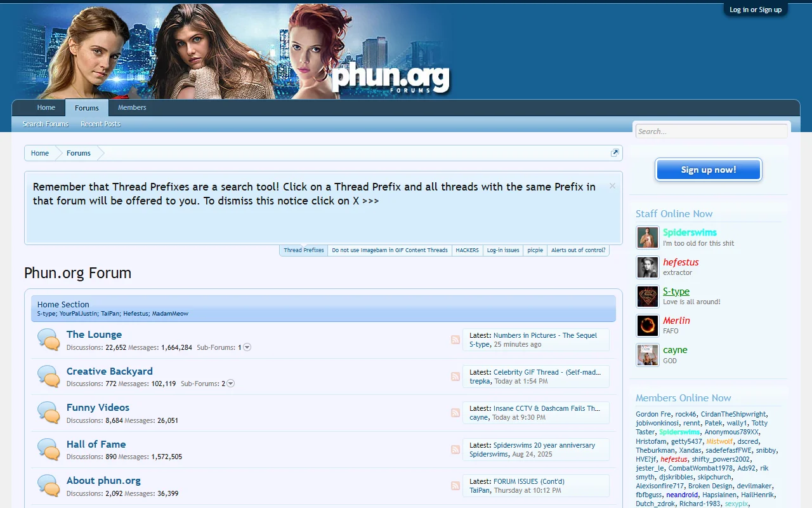812x508 pixels.
Task: Expand The Lounge sub-forums list
Action: click(x=247, y=347)
